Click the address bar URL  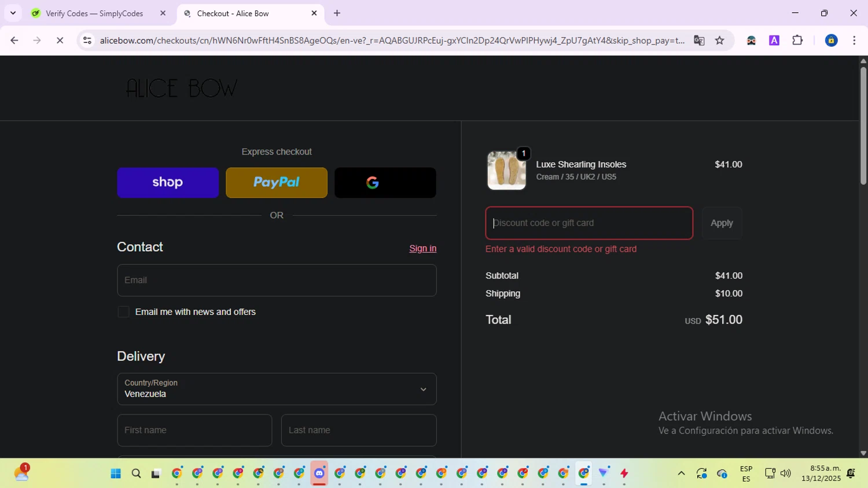(x=392, y=41)
